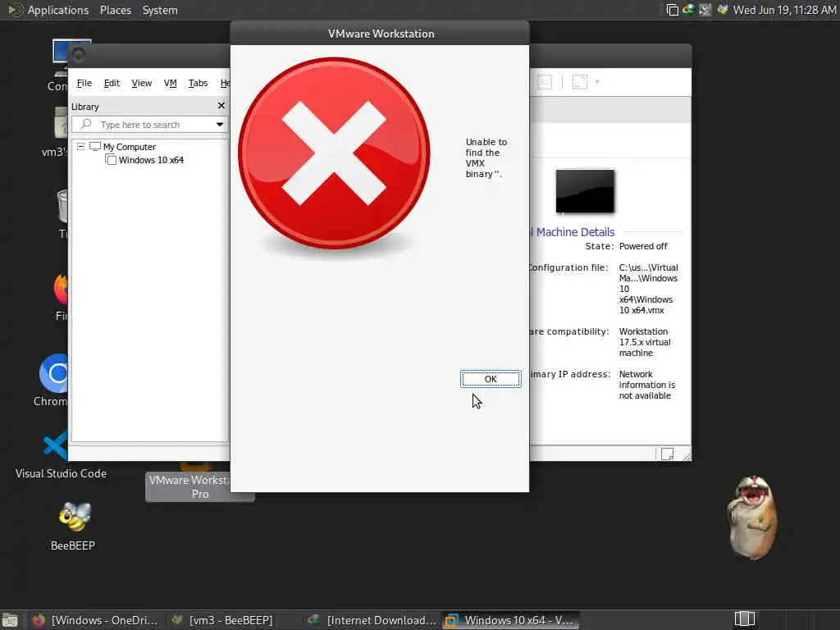Collapse the My Computer tree node

point(80,146)
